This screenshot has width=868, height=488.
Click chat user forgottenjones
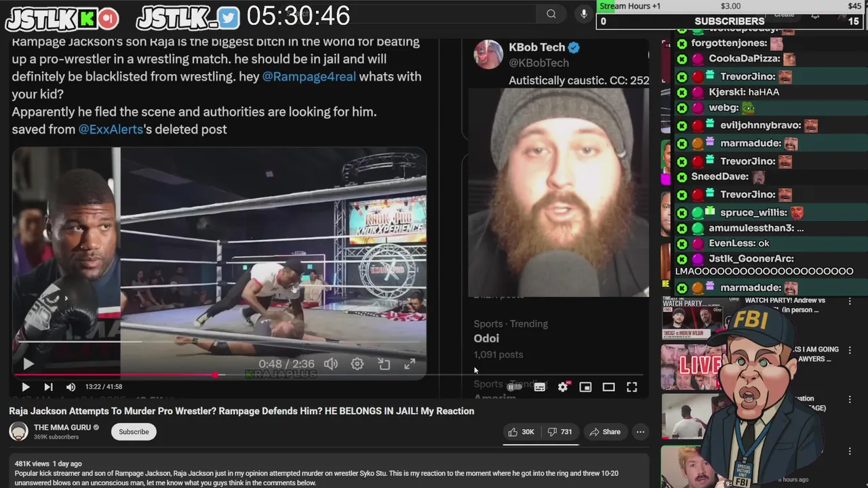(x=730, y=43)
